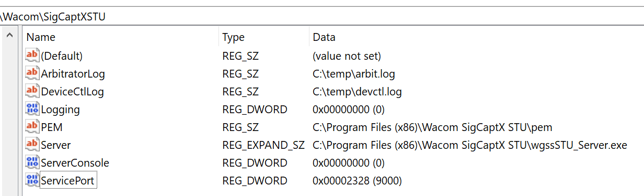Click the Data column header
The image size is (644, 196).
tap(476, 37)
